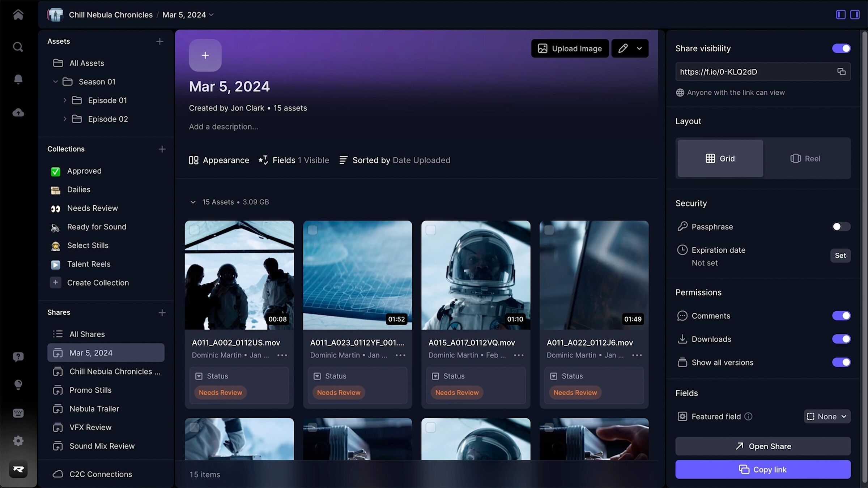Disable the Downloads permission toggle
This screenshot has height=488, width=868.
[841, 339]
